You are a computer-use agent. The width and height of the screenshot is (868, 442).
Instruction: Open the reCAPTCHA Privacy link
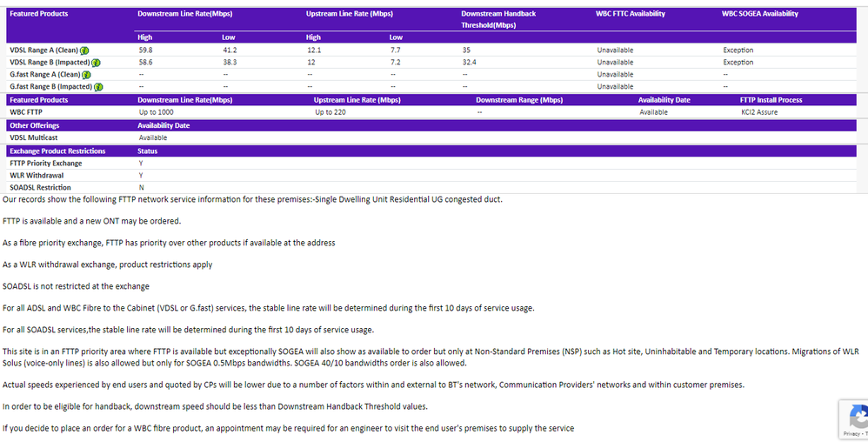[851, 432]
